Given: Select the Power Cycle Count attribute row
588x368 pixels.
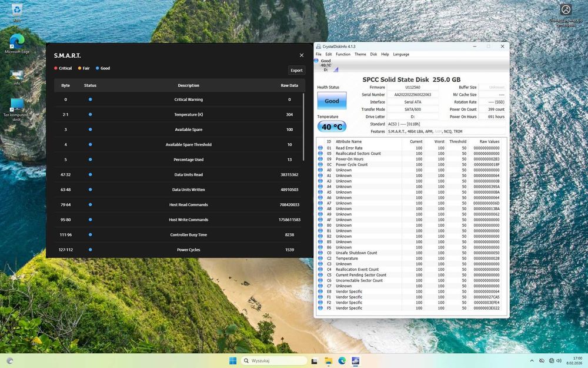Looking at the screenshot, I should click(x=409, y=164).
